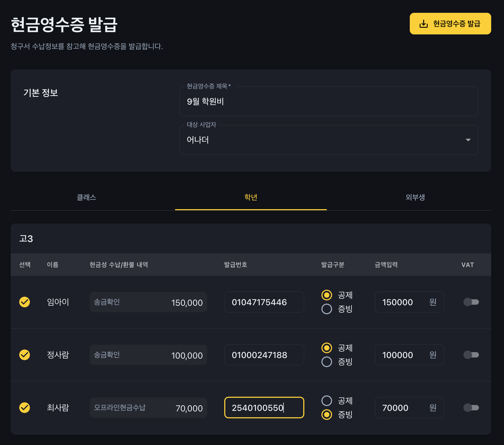Toggle VAT switch for 최사람
Viewport: 504px width, 445px height.
pos(471,408)
